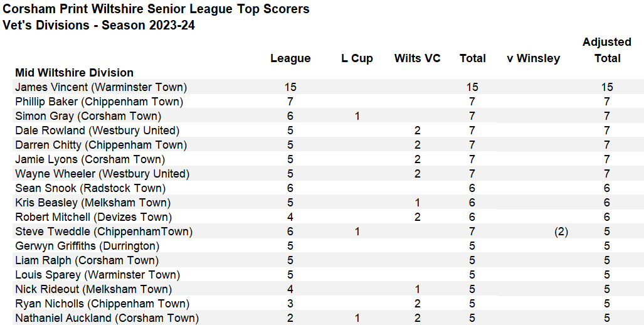
Task: Click Ryan Nicholls (Chippenham Town) name
Action: point(102,304)
